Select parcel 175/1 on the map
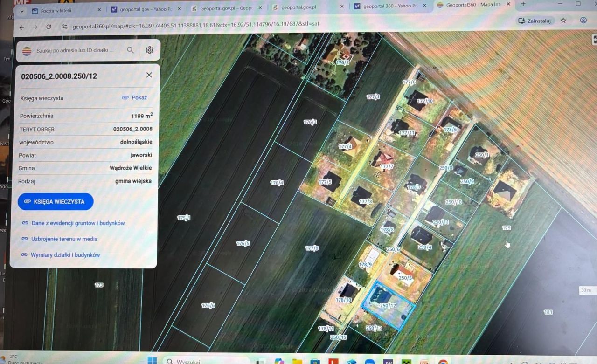Viewport: 597px width, 364px height. point(184,218)
